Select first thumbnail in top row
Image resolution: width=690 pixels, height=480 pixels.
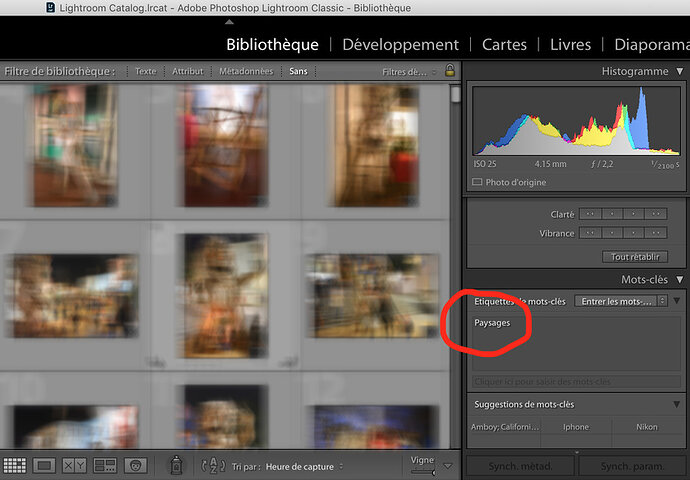(x=76, y=146)
